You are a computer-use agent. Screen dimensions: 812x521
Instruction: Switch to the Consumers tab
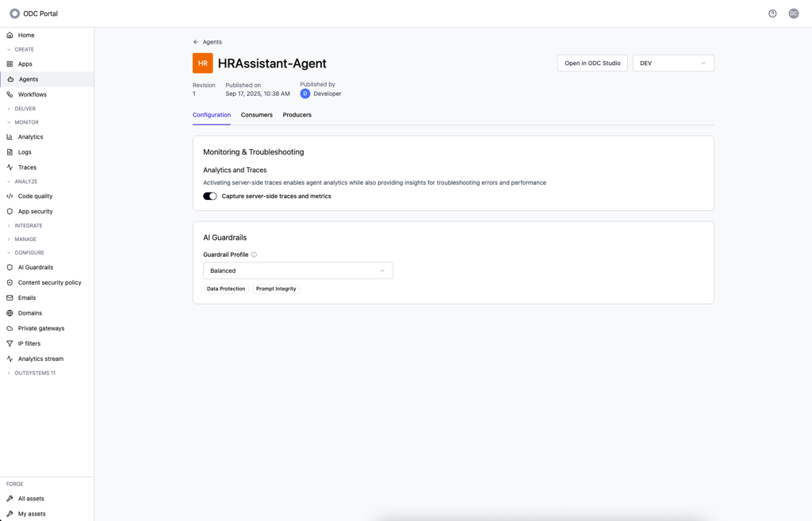(x=256, y=115)
